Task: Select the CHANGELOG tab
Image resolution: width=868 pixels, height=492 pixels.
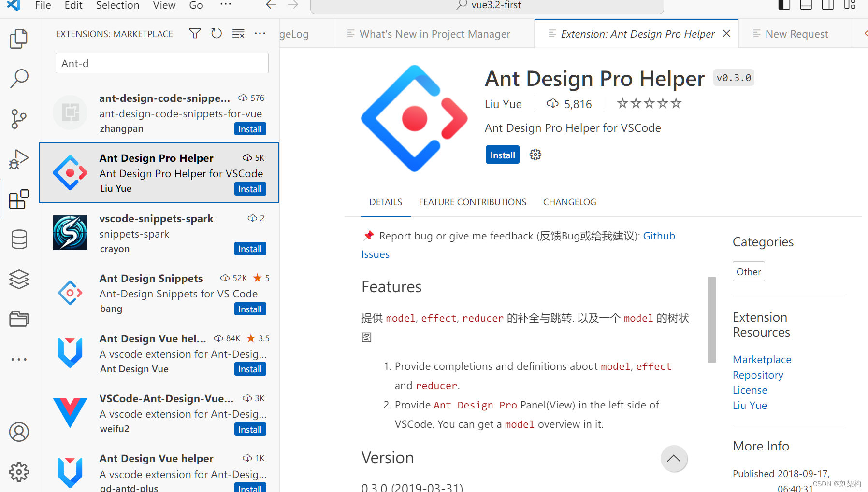Action: 570,202
